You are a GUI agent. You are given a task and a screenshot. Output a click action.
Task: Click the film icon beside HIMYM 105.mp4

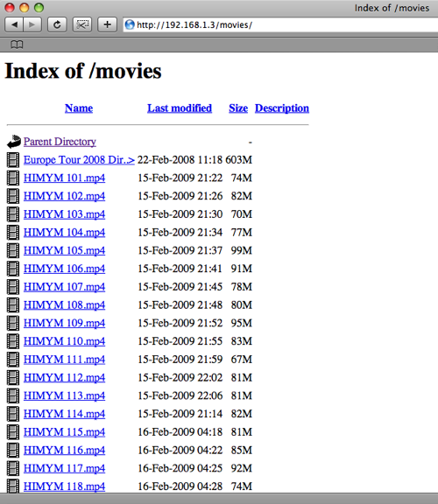(13, 250)
